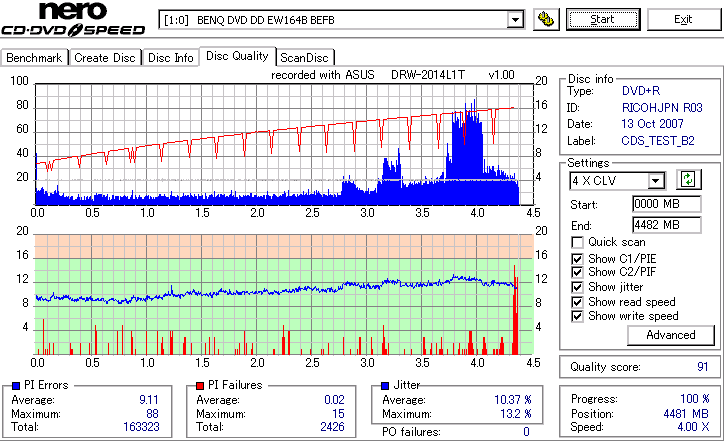Click the Start button
Viewport: 724px width, 441px height.
click(x=603, y=19)
